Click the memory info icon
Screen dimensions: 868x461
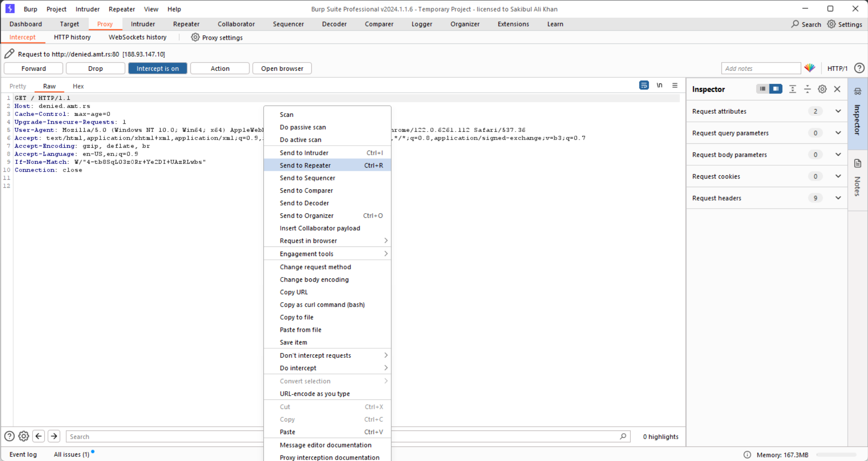coord(747,455)
